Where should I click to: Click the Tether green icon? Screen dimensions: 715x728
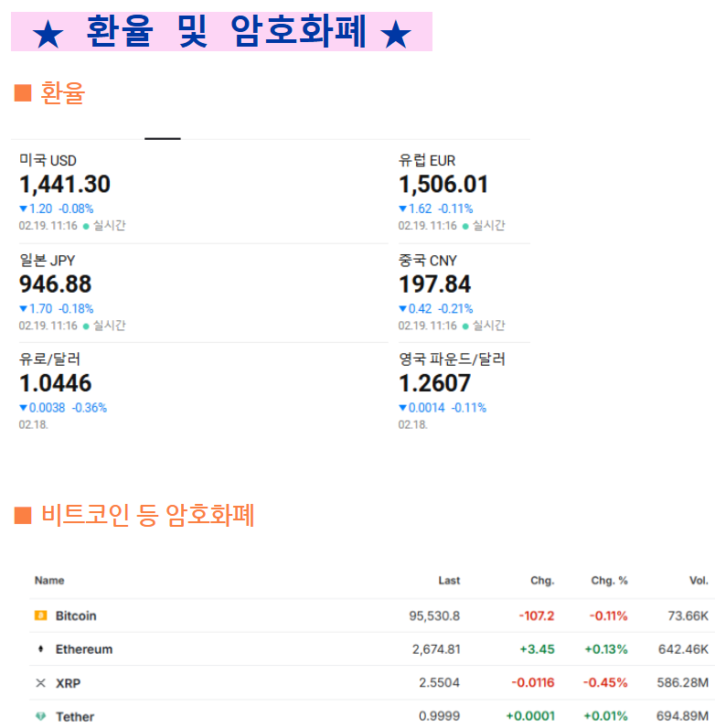41,716
